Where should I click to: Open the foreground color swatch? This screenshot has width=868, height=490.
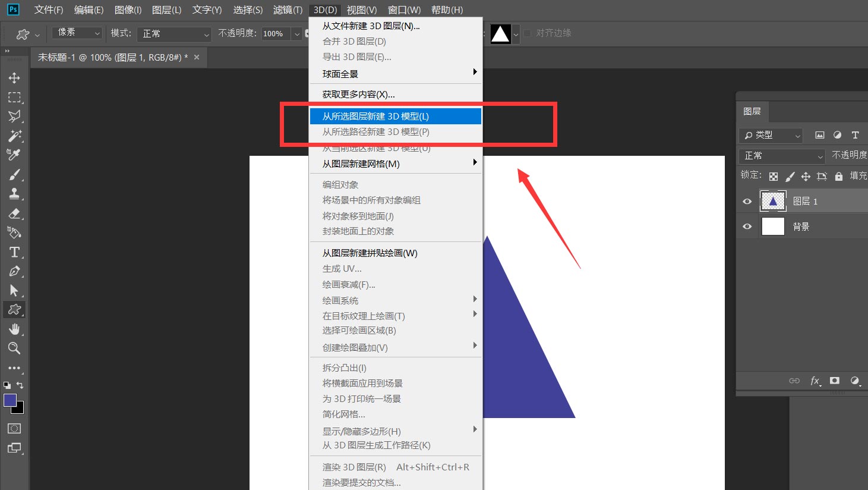[9, 400]
